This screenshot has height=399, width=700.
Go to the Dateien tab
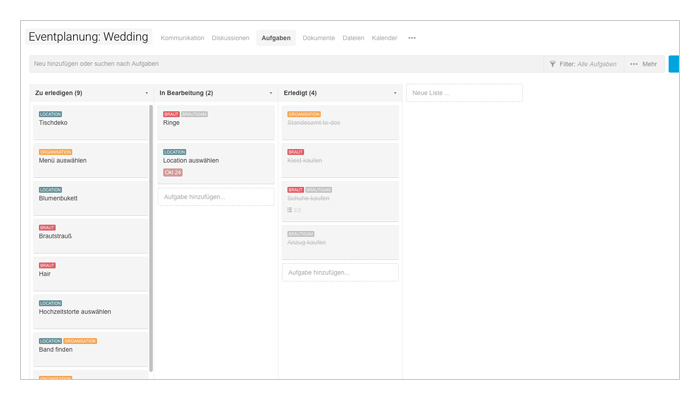(x=353, y=38)
